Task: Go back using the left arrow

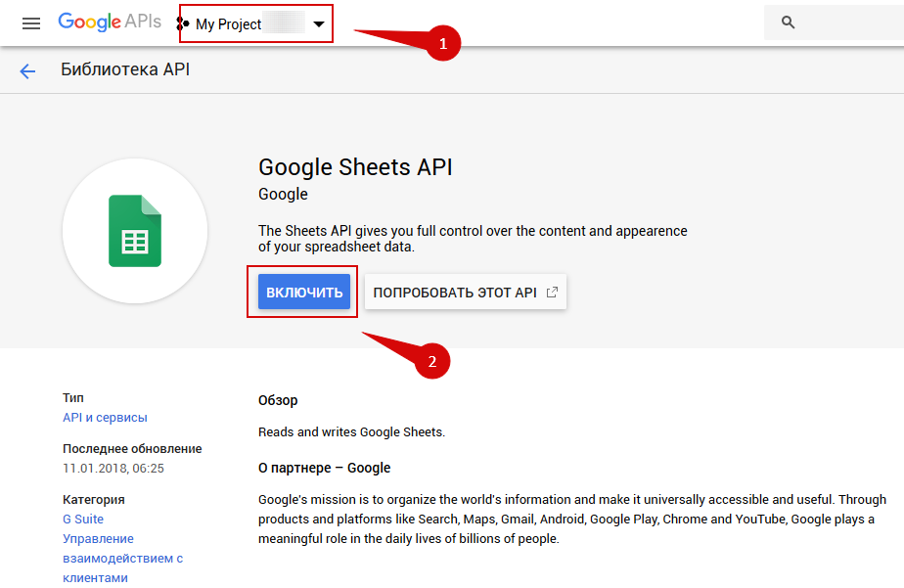Action: click(27, 70)
